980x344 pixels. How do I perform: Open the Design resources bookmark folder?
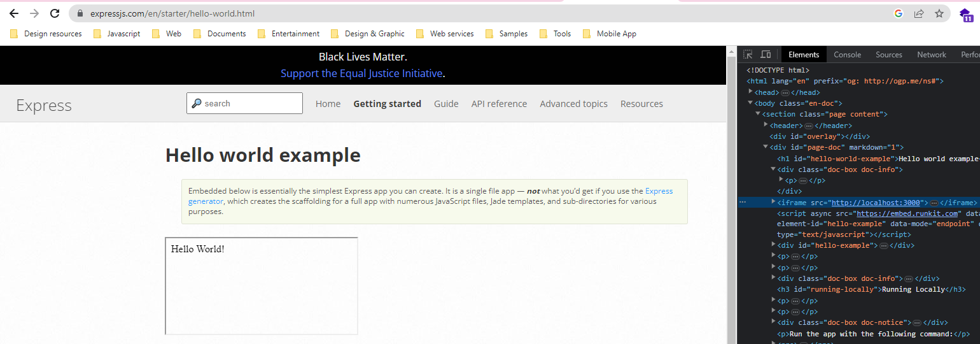pos(46,34)
